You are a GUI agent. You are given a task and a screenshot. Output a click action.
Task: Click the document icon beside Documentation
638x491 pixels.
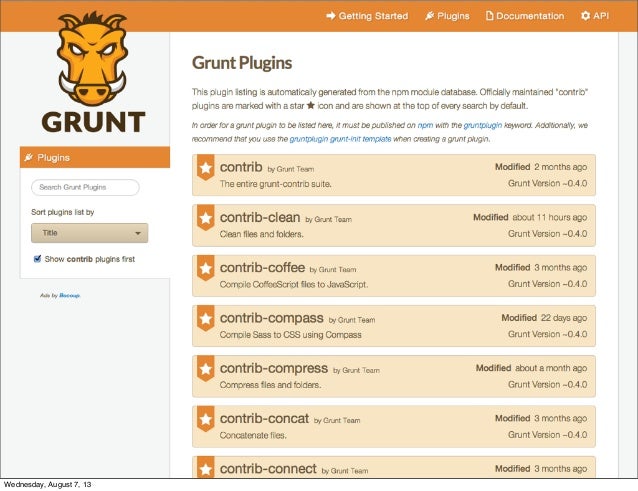[x=489, y=16]
